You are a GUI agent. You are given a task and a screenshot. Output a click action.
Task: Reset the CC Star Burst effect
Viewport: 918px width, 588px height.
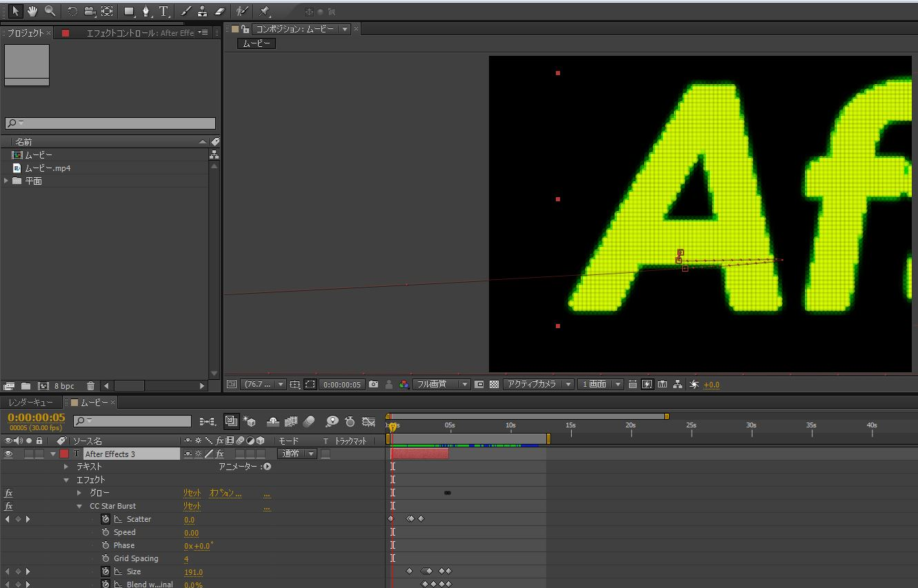192,506
